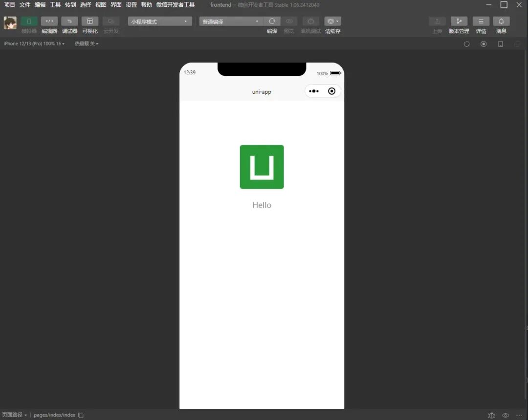This screenshot has height=420, width=528.
Task: Maximize the developer tools window
Action: click(504, 5)
